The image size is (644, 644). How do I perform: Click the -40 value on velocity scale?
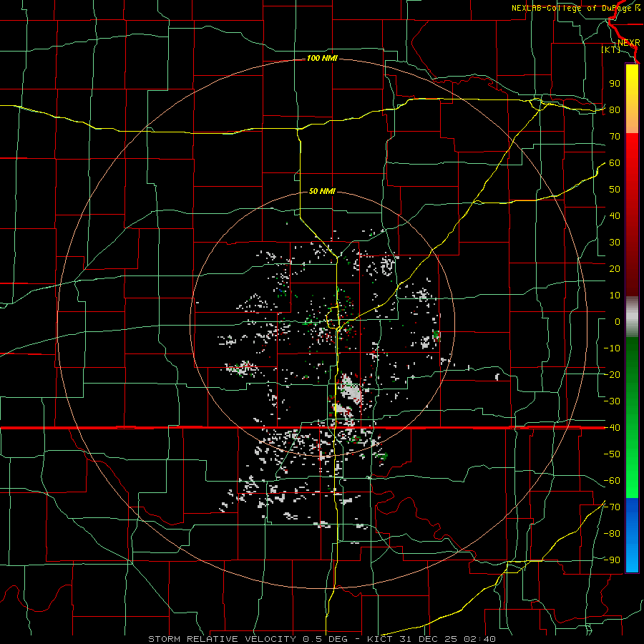tap(612, 428)
